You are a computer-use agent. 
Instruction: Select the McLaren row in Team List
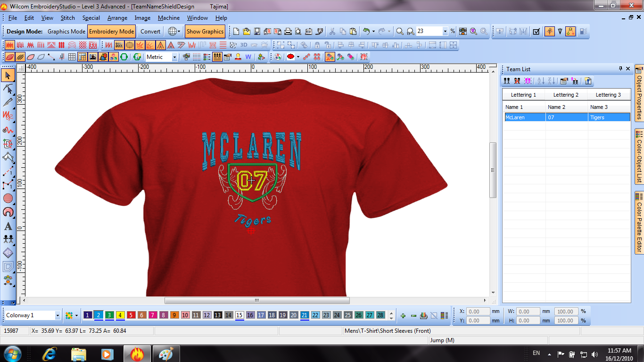[x=566, y=117]
